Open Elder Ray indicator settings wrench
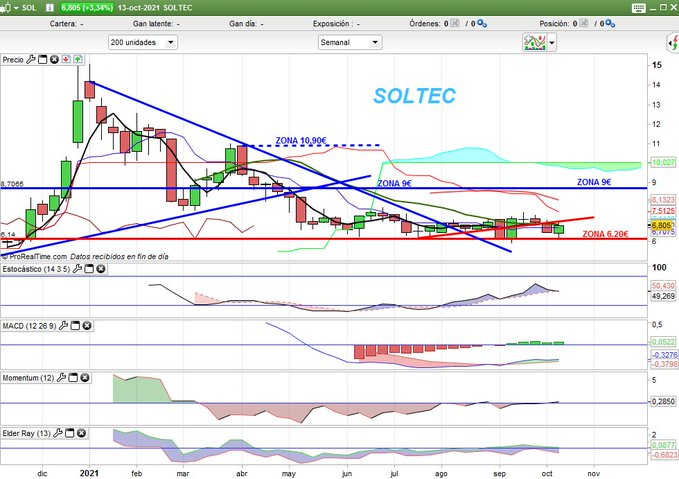Screen dimensions: 679x479 point(58,433)
